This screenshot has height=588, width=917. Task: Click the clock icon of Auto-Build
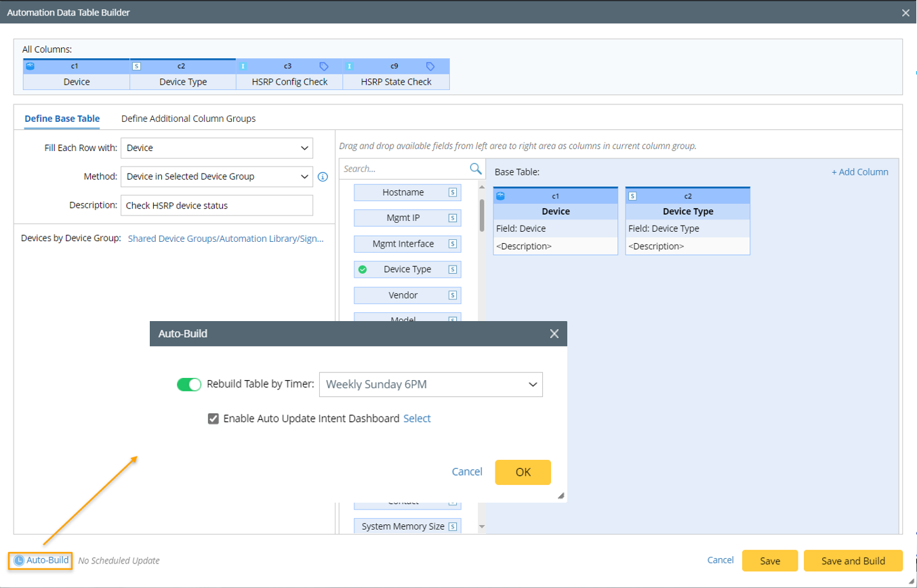pyautogui.click(x=19, y=561)
